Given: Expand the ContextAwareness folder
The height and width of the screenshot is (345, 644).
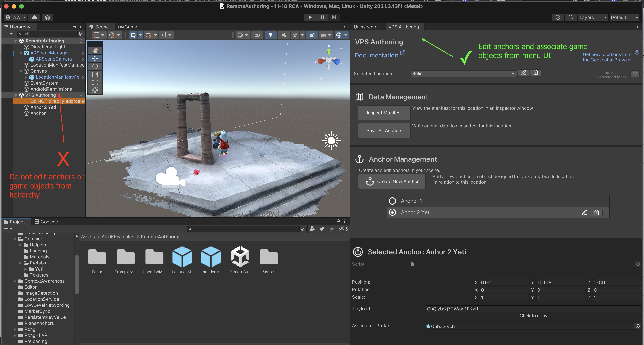Looking at the screenshot, I should pos(15,281).
